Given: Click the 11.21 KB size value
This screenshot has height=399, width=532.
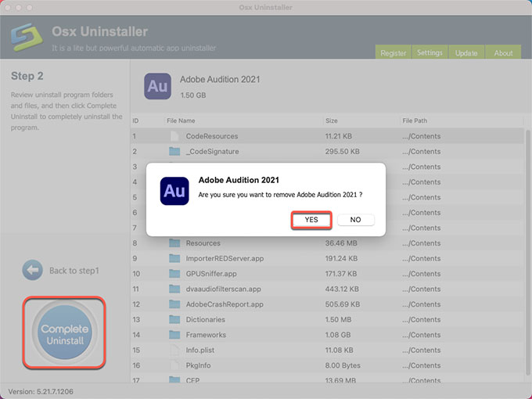Looking at the screenshot, I should [x=338, y=136].
